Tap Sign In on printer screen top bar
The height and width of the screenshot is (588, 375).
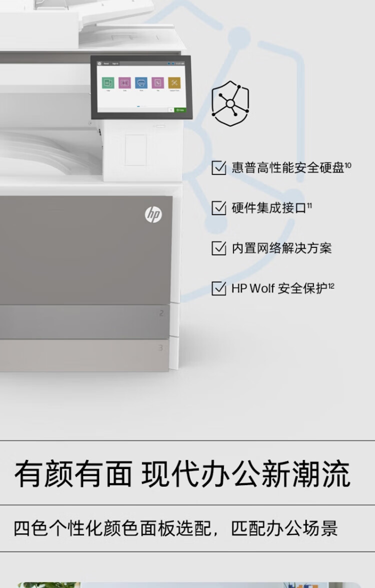[x=115, y=63]
